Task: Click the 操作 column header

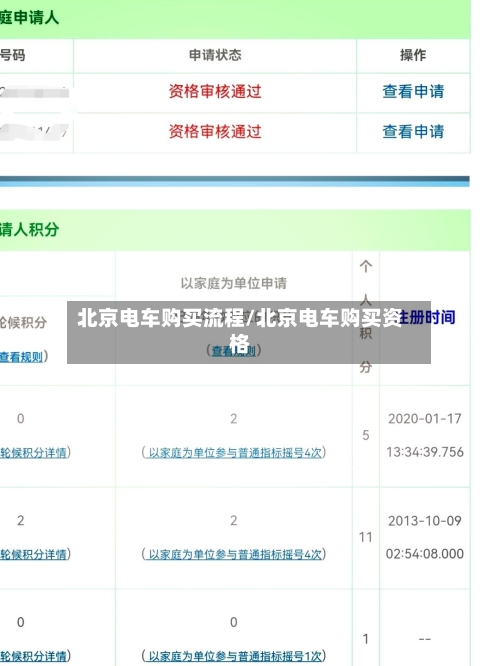Action: (x=413, y=55)
